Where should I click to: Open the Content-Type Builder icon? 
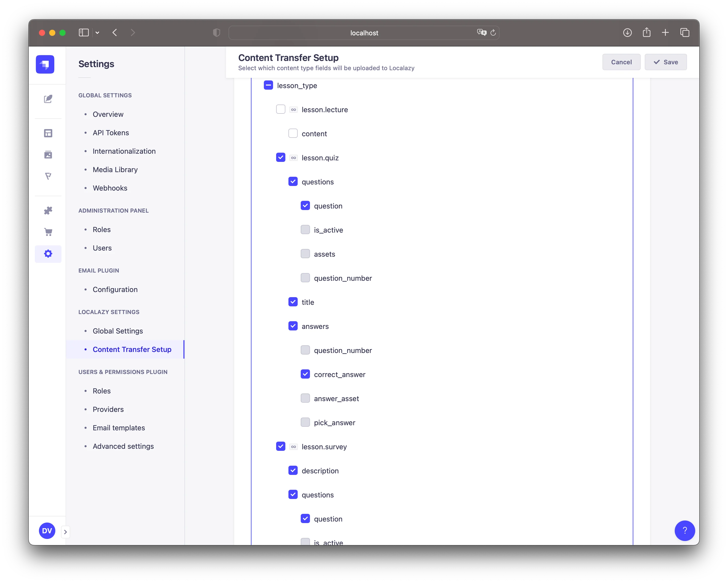48,133
